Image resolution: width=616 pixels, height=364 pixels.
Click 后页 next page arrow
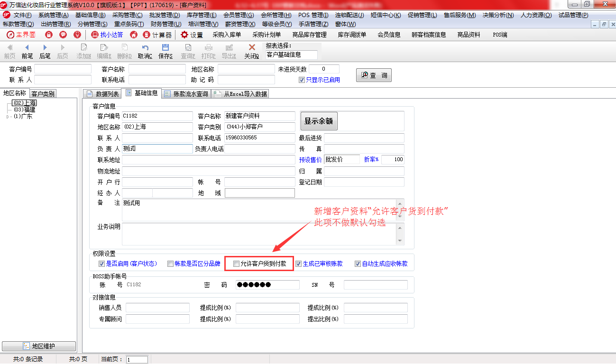pyautogui.click(x=63, y=52)
